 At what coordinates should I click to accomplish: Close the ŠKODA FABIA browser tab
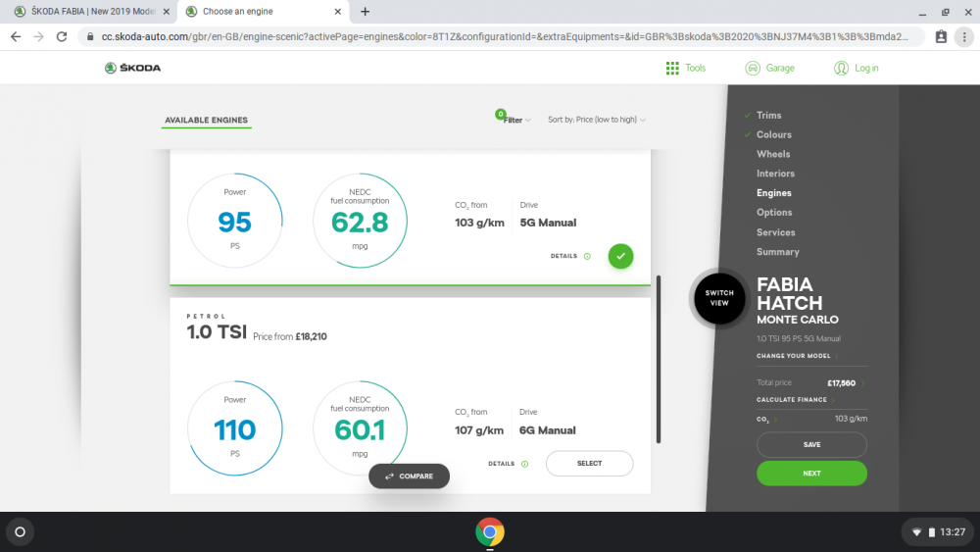click(167, 11)
